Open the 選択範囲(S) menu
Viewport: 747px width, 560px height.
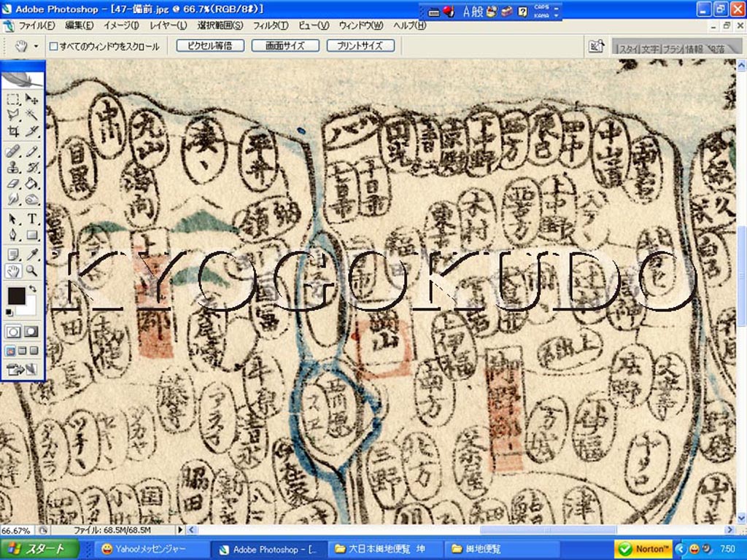220,26
